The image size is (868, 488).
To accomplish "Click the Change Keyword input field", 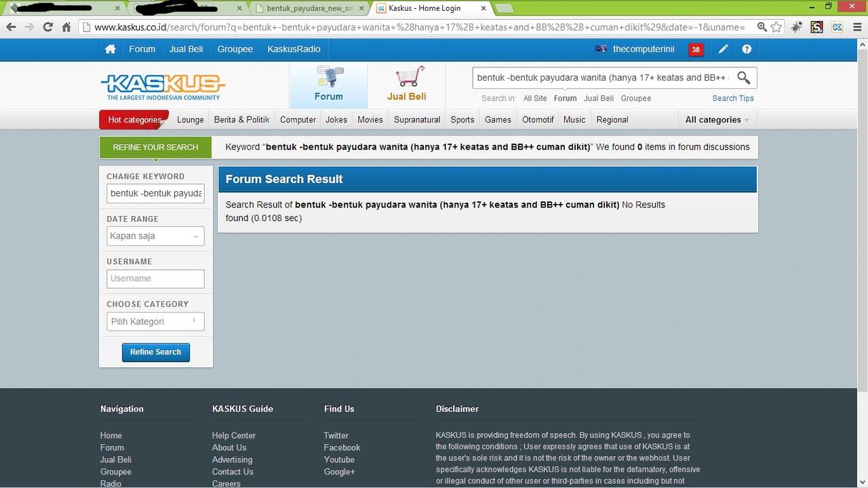I will (x=155, y=193).
